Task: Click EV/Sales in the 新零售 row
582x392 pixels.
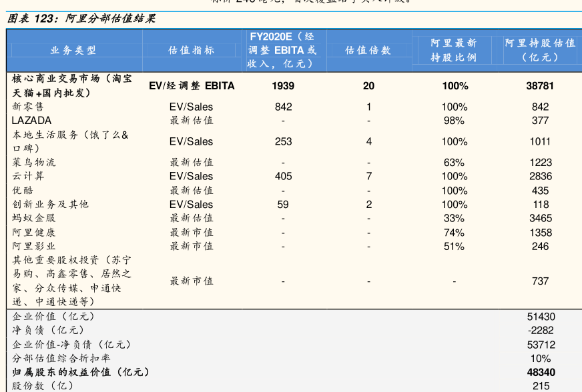Action: coord(191,107)
